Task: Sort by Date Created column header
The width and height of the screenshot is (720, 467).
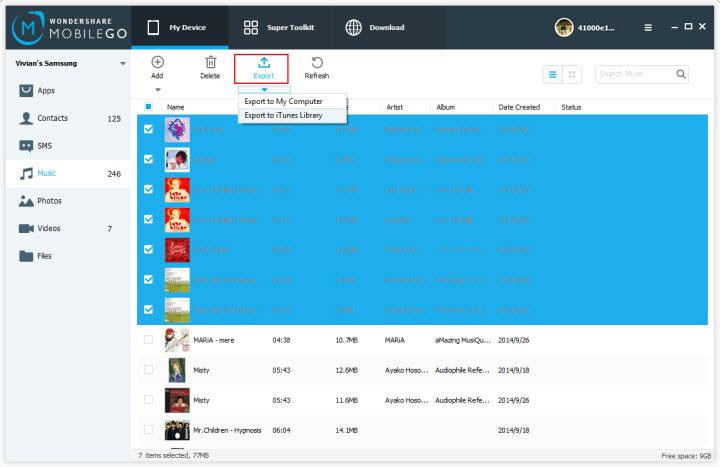Action: (519, 107)
